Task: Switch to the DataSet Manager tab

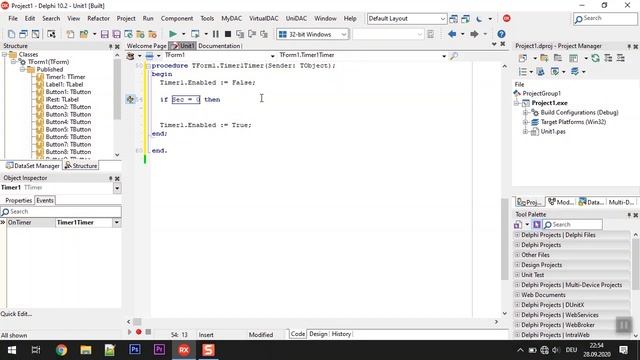Action: pyautogui.click(x=33, y=166)
